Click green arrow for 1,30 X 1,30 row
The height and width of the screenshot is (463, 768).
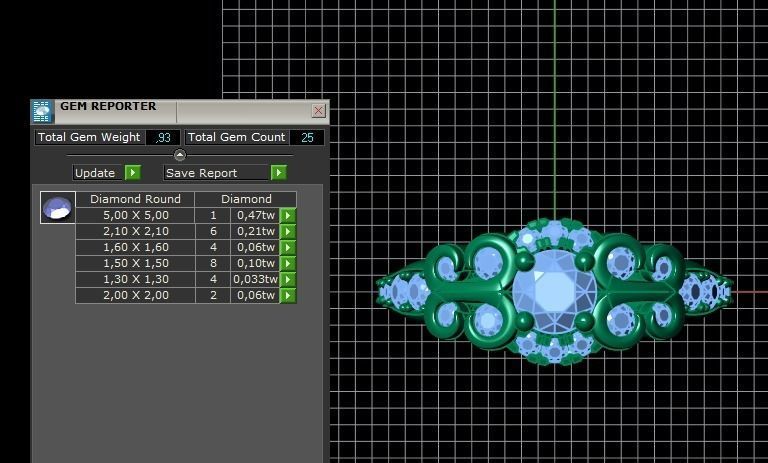(x=288, y=279)
